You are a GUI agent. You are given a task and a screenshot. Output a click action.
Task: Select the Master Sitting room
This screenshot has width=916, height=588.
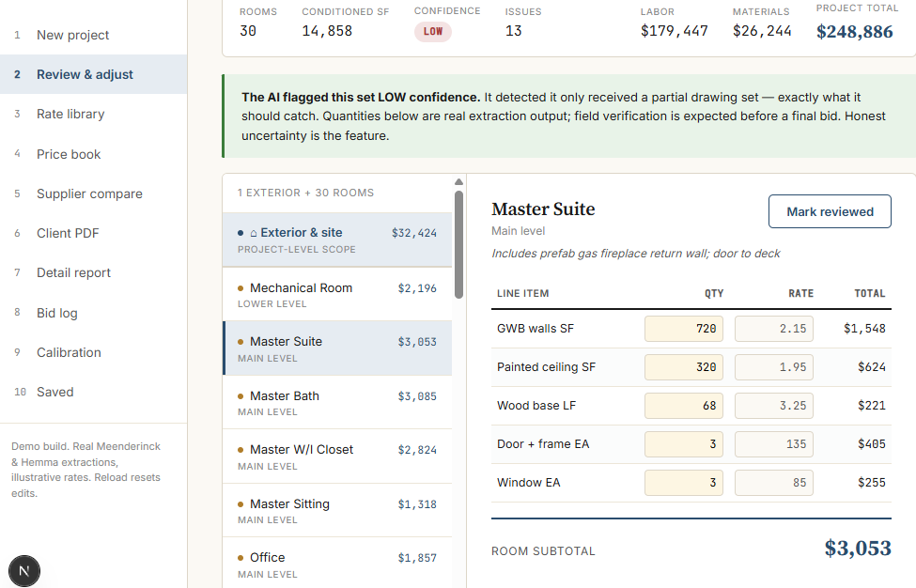(x=337, y=510)
